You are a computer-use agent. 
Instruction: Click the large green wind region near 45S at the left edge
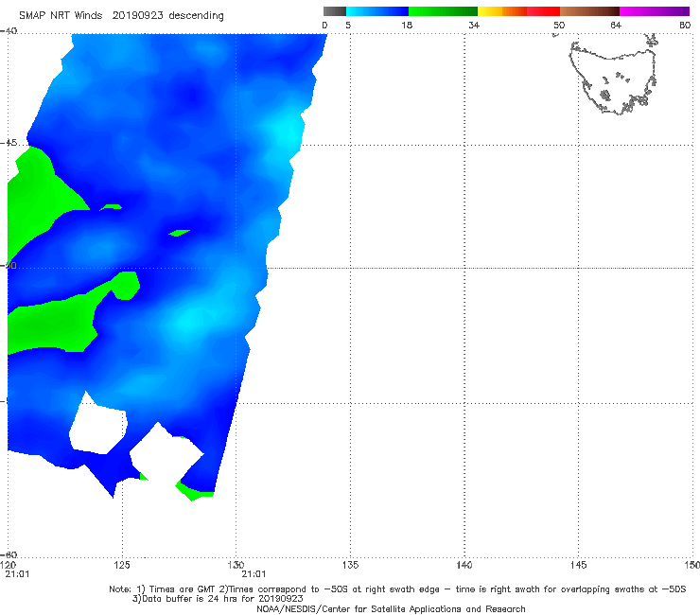[x=40, y=197]
